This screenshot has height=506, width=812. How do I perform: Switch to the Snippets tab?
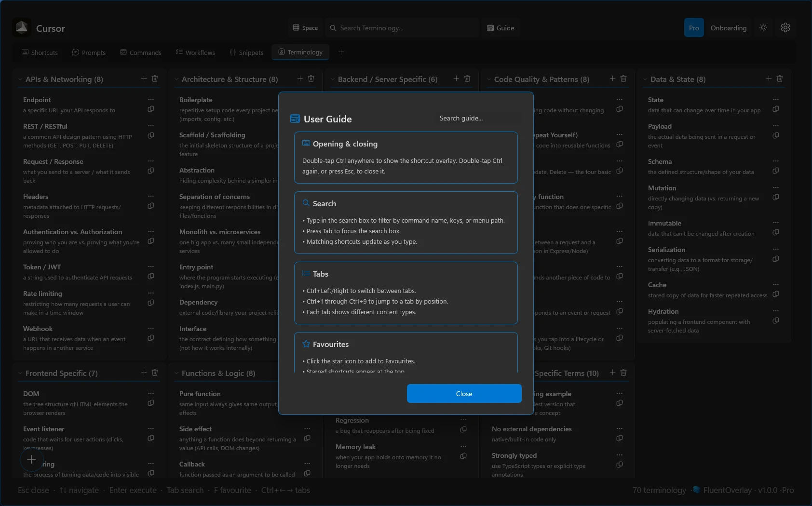point(246,52)
